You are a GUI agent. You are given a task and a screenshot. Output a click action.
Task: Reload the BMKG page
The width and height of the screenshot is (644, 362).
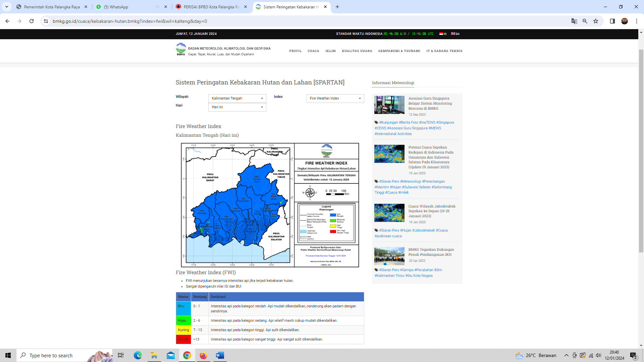[x=32, y=21]
